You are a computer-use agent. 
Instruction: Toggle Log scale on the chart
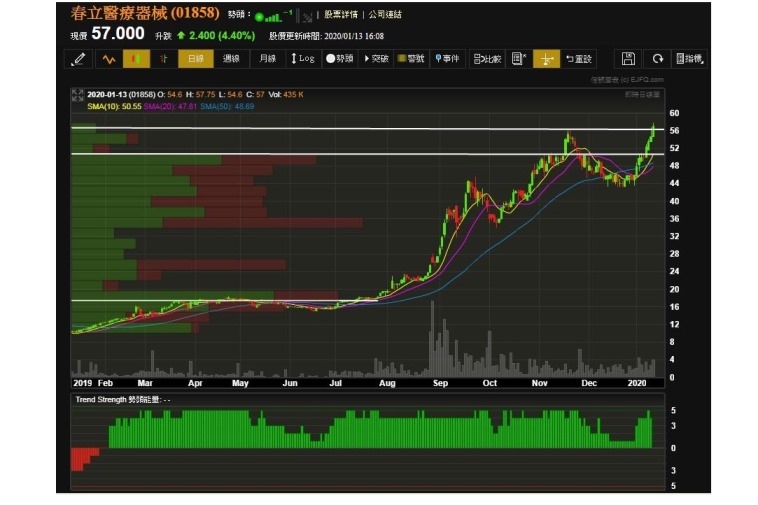click(x=302, y=59)
